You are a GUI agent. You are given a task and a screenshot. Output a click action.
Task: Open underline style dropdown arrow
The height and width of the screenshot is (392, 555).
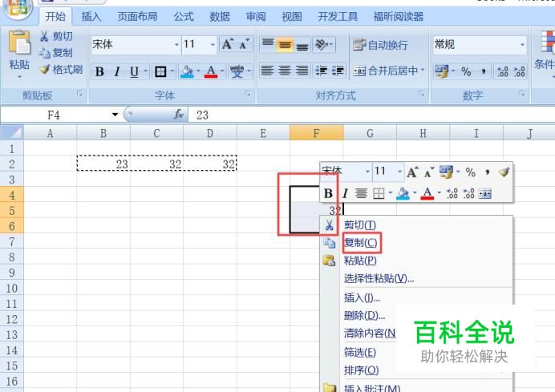pyautogui.click(x=145, y=71)
